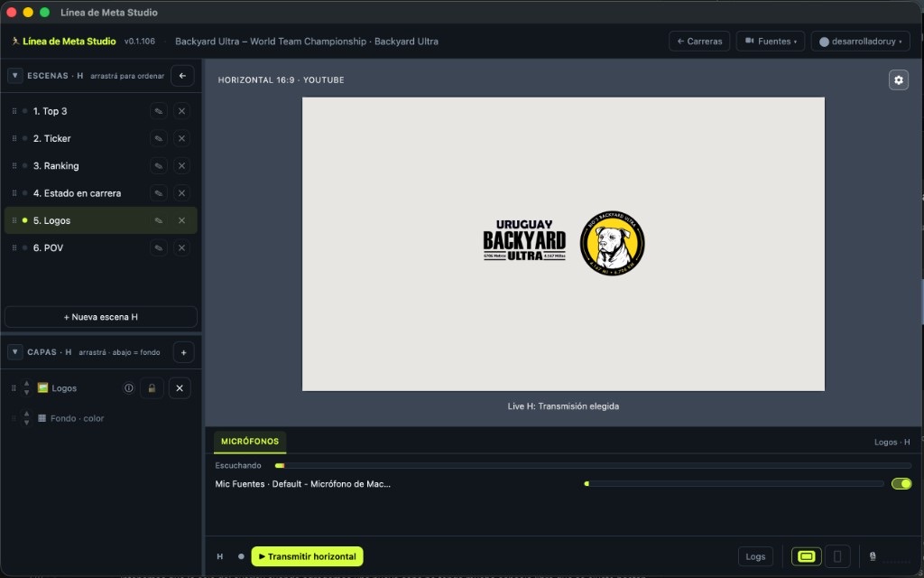Grab the drag handle of Logos layer
The height and width of the screenshot is (578, 924).
pos(14,388)
